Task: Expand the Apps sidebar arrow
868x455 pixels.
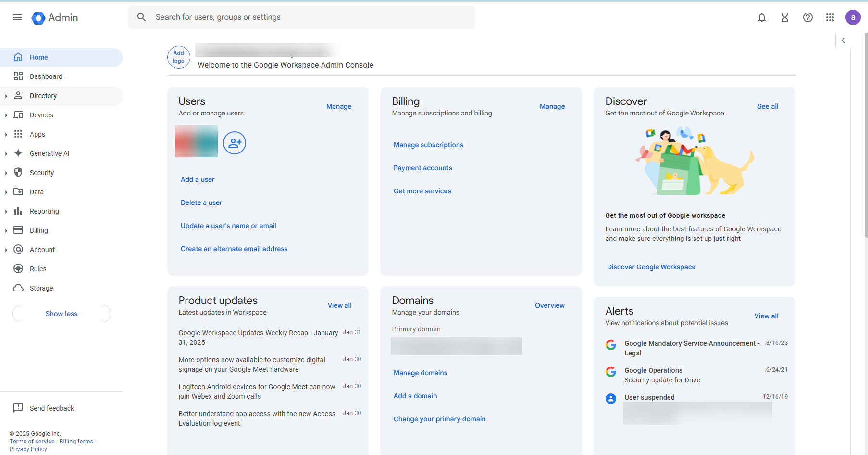Action: (6, 135)
